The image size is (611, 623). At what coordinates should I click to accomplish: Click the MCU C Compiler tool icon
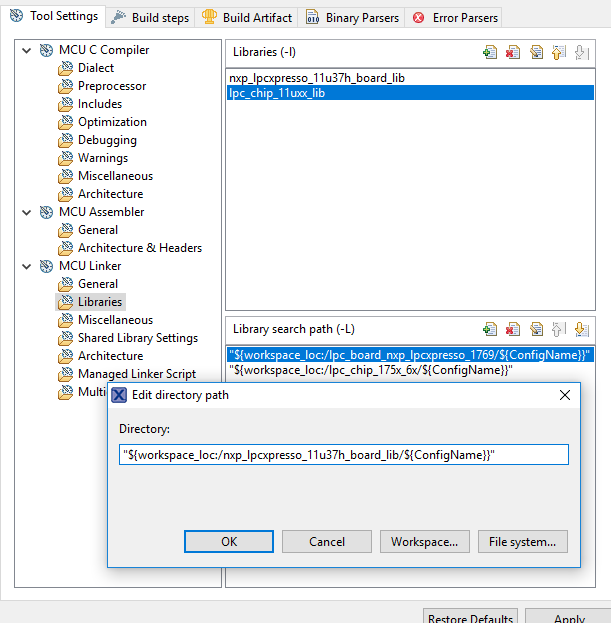(46, 50)
